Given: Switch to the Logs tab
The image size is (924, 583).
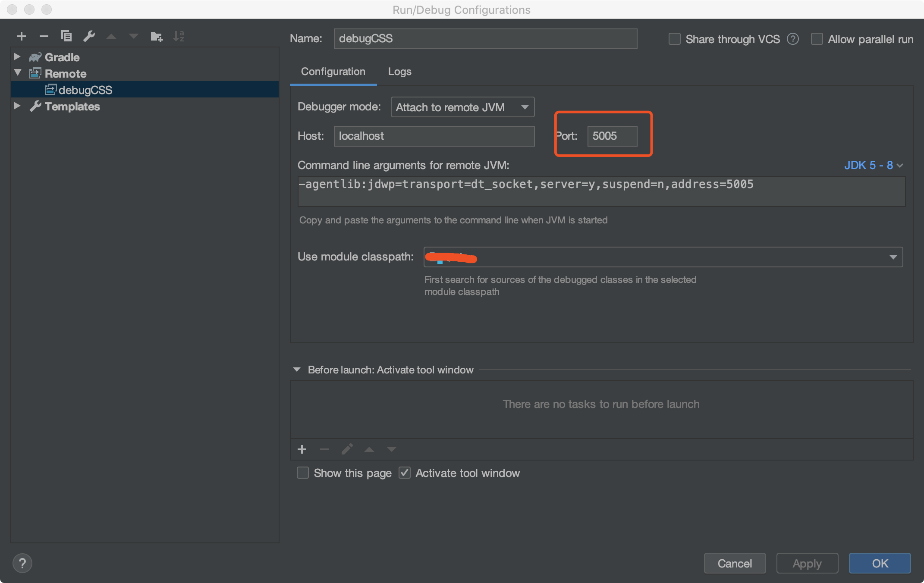Looking at the screenshot, I should pos(399,72).
